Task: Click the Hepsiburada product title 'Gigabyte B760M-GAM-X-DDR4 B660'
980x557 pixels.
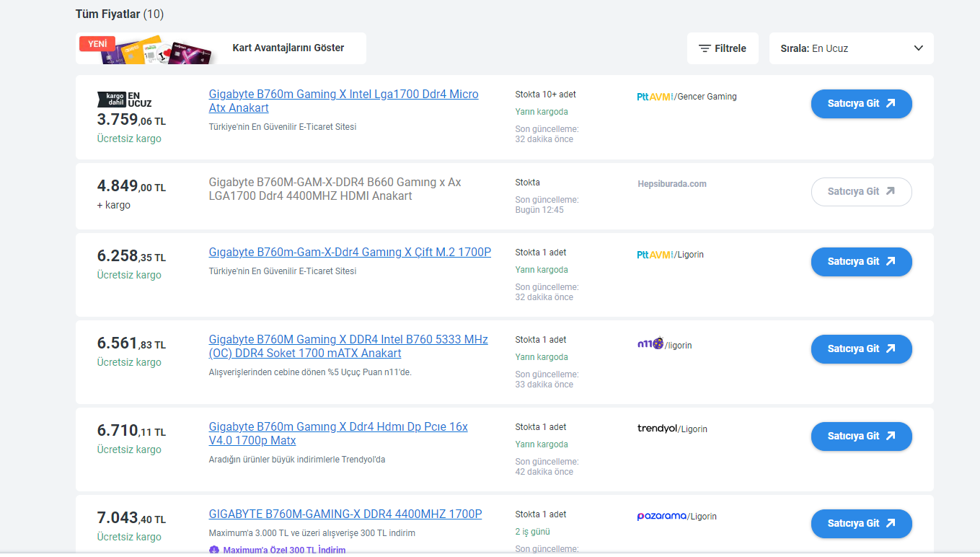Action: 335,189
